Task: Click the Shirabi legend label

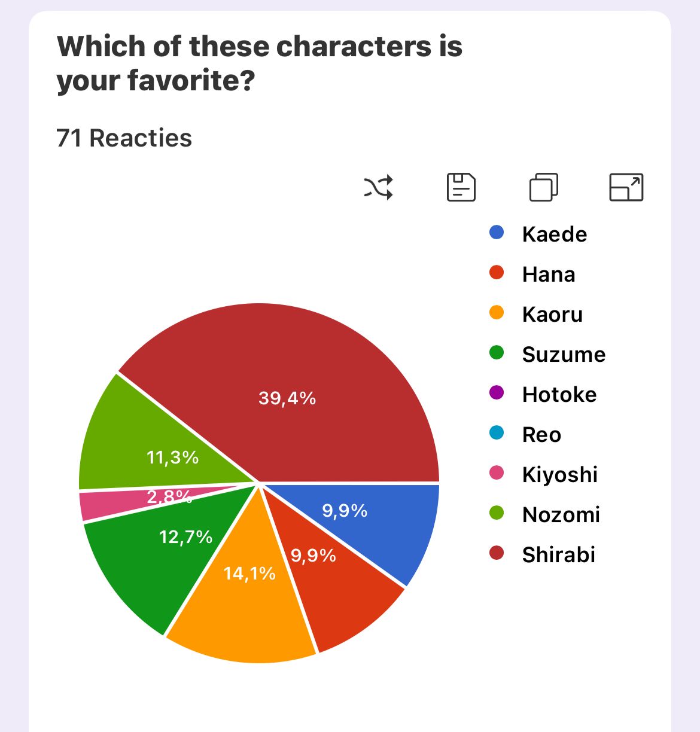Action: (558, 554)
